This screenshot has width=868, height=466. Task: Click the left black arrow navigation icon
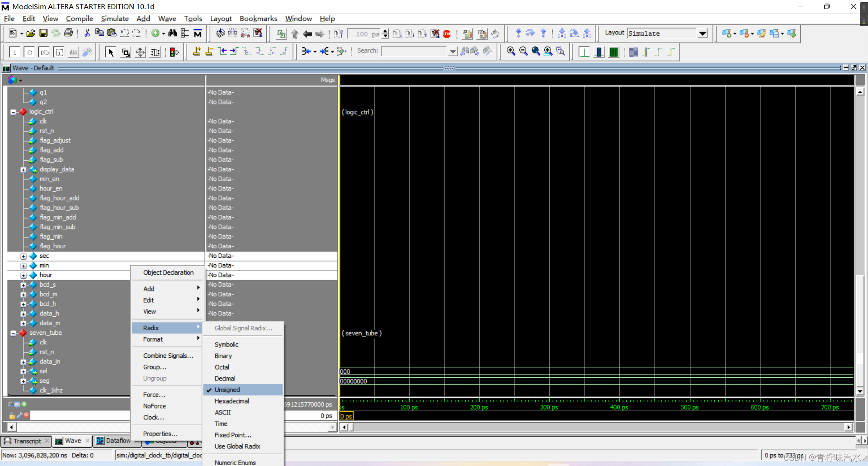coord(307,34)
